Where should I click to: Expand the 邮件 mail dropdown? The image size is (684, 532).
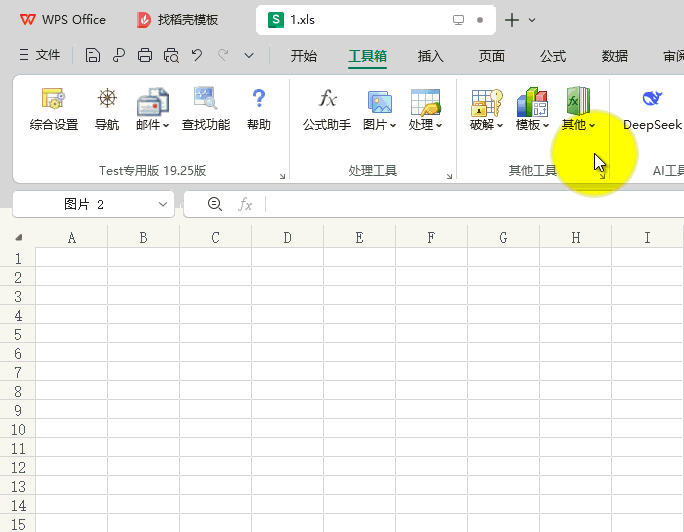click(152, 125)
